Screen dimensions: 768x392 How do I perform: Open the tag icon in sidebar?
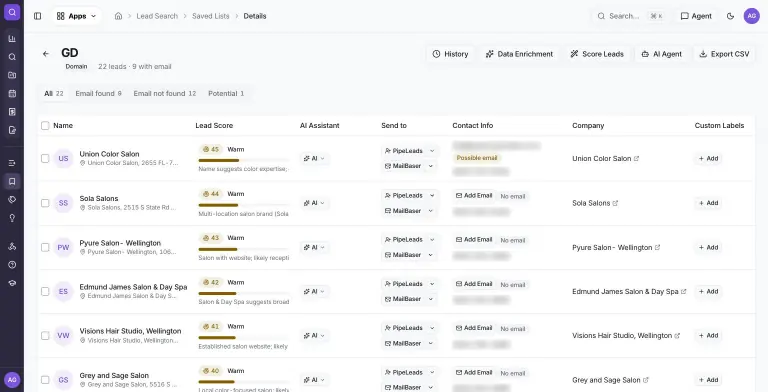tap(12, 199)
